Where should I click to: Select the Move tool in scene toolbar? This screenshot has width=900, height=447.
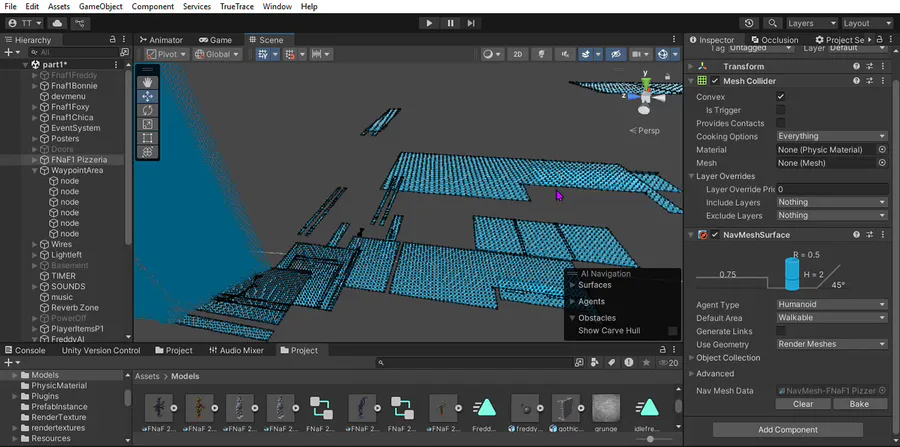147,96
